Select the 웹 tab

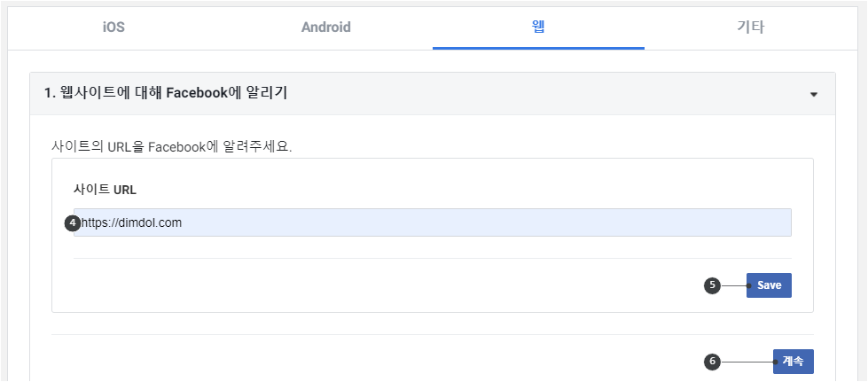tap(538, 27)
